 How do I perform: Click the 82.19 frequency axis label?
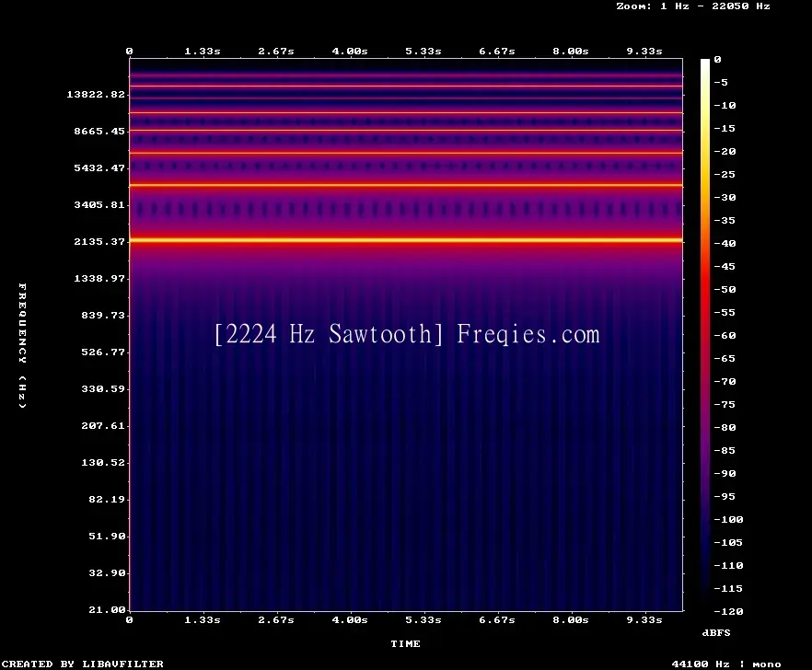tap(107, 499)
